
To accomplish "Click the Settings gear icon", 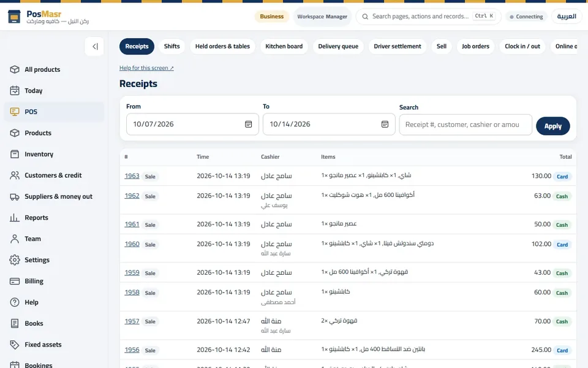I will (15, 260).
